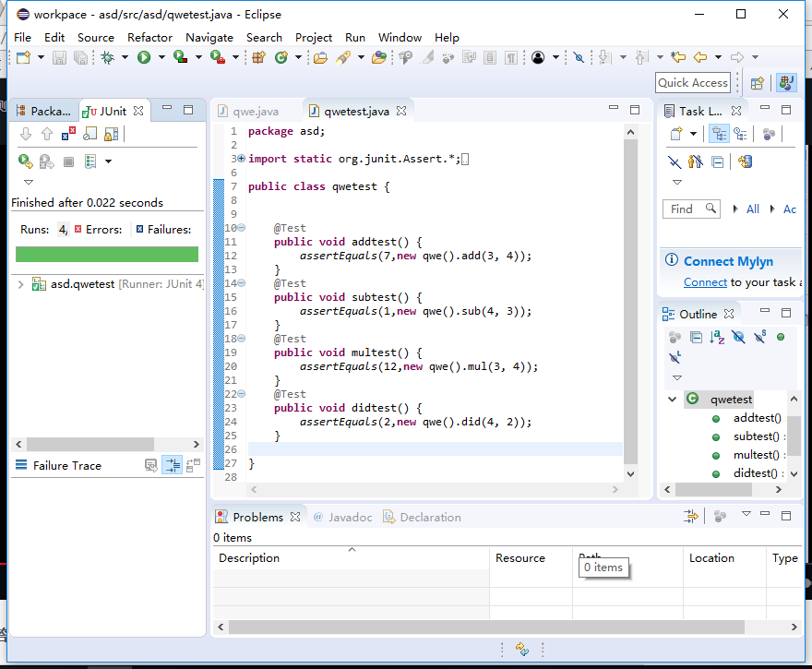Collapse the qwetest node in Outline
Viewport: 812px width, 669px height.
click(x=673, y=400)
